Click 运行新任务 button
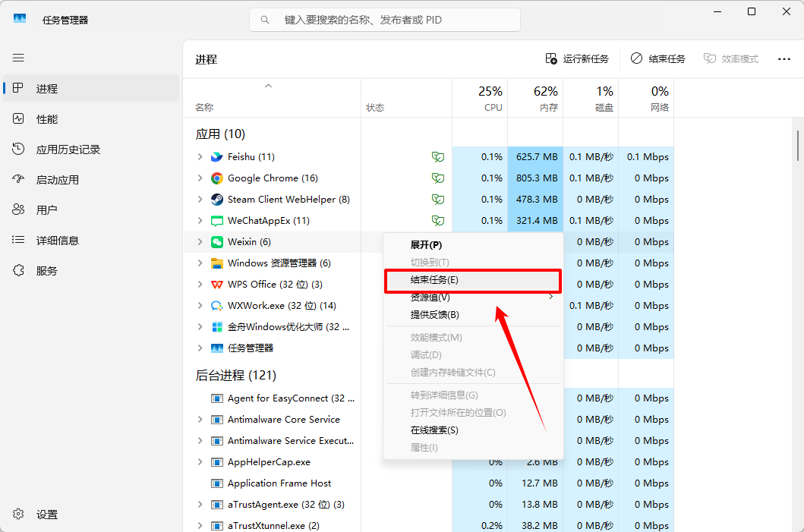This screenshot has width=804, height=532. tap(577, 59)
